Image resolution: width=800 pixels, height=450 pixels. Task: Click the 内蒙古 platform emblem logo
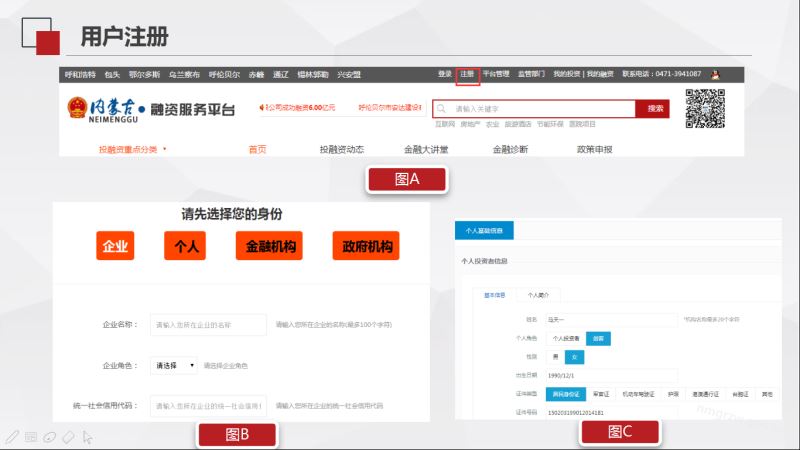(x=77, y=109)
